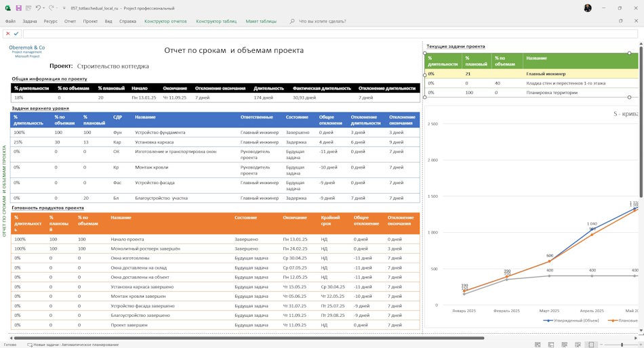Open Customize Quick Access Toolbar dropdown
644x348 pixels.
tap(64, 8)
